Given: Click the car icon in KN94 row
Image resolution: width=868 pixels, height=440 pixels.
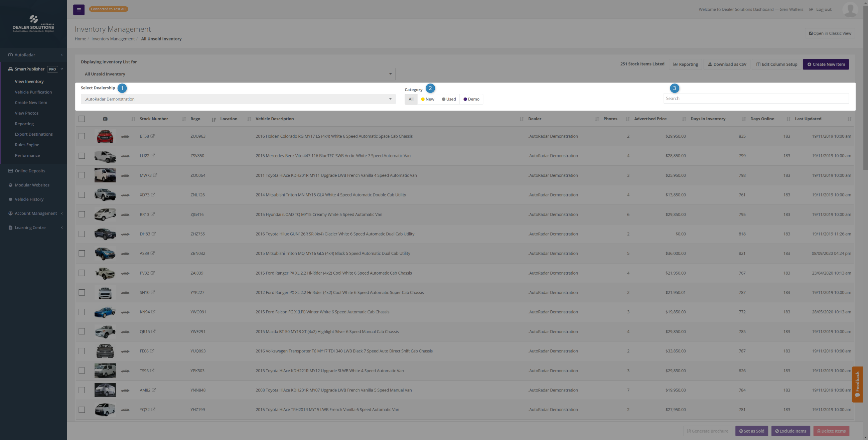Looking at the screenshot, I should [125, 312].
